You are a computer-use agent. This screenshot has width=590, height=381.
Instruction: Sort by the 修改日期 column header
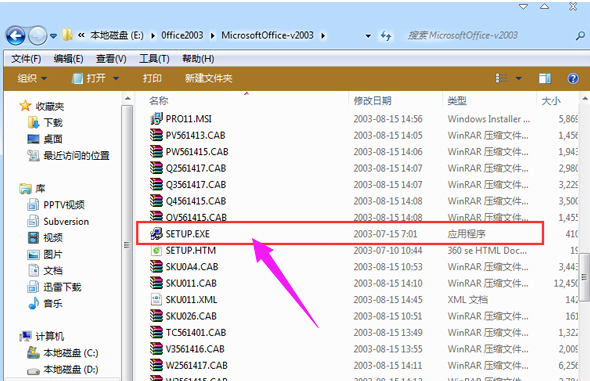[x=373, y=101]
